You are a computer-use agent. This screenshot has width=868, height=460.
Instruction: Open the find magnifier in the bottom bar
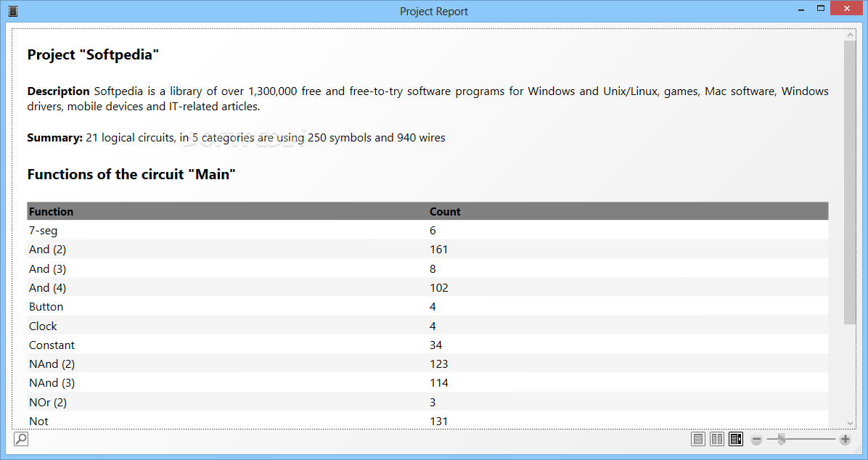[21, 439]
